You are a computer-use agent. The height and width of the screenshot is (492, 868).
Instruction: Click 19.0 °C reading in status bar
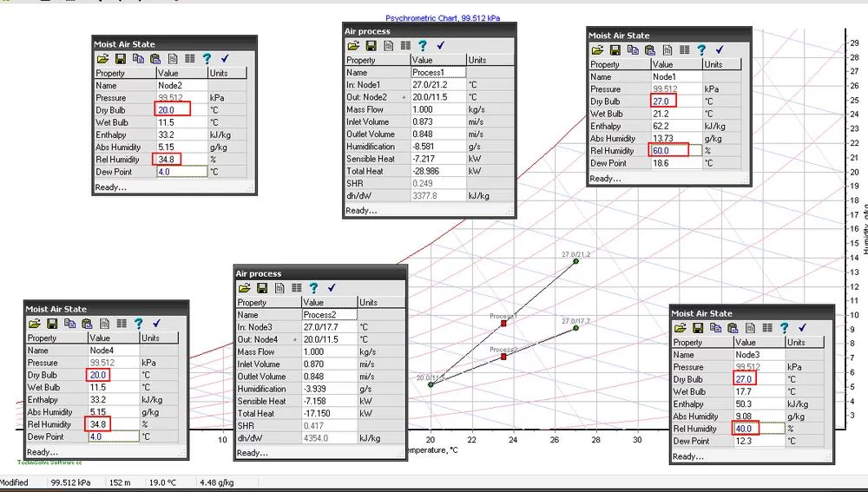coord(163,482)
